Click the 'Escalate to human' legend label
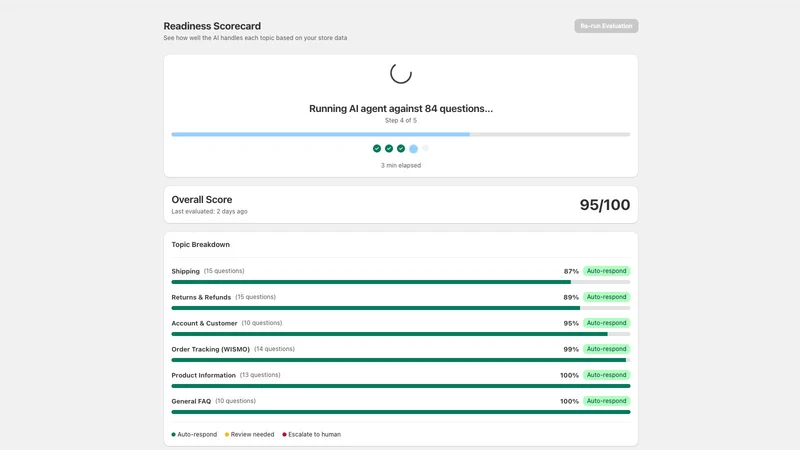Screen dimensions: 800x450 [314, 435]
